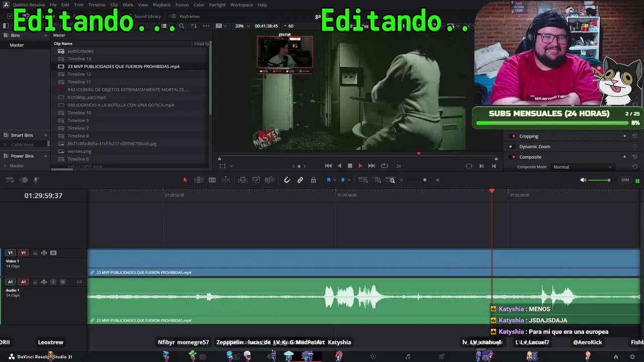Click the Insert Clip edit icon
This screenshot has width=644, height=362.
pos(243,180)
